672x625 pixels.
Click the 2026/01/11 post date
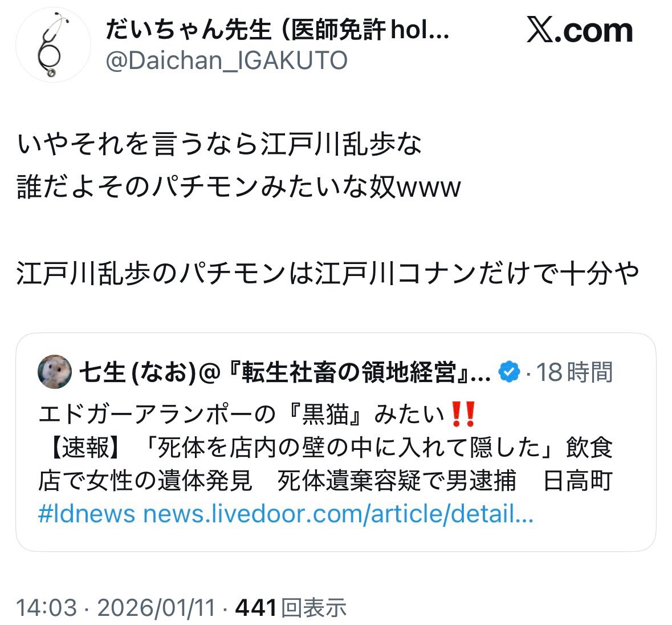pos(156,607)
